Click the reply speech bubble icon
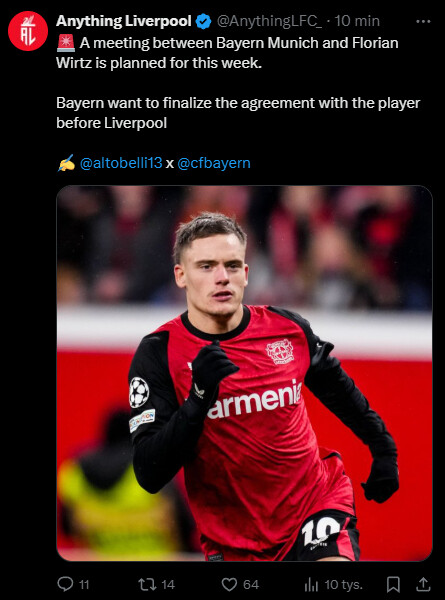Viewport: 445px width, 600px height. [x=65, y=584]
